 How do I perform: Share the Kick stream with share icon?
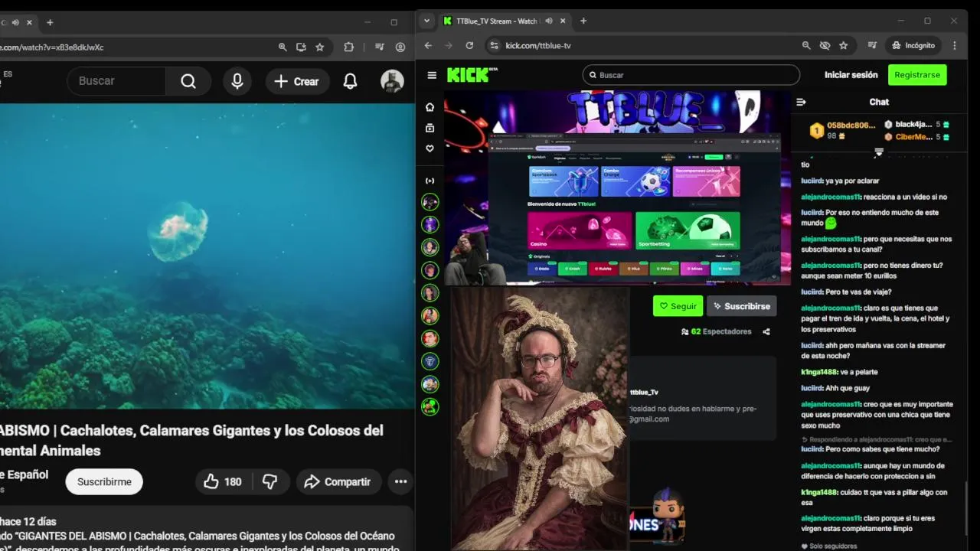[x=766, y=331]
